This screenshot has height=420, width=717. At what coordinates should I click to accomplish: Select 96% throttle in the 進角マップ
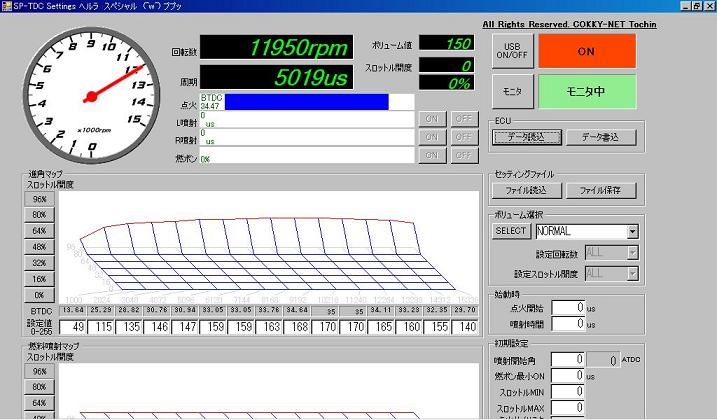39,199
